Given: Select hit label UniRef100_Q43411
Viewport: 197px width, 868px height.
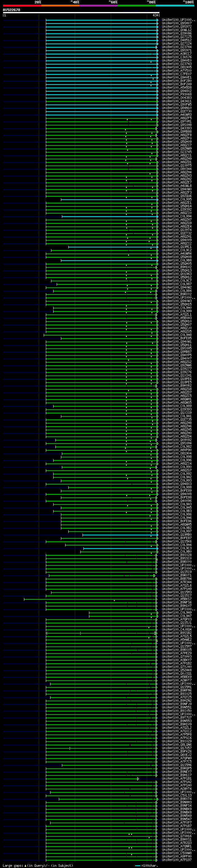Looking at the screenshot, I should pyautogui.click(x=177, y=101).
